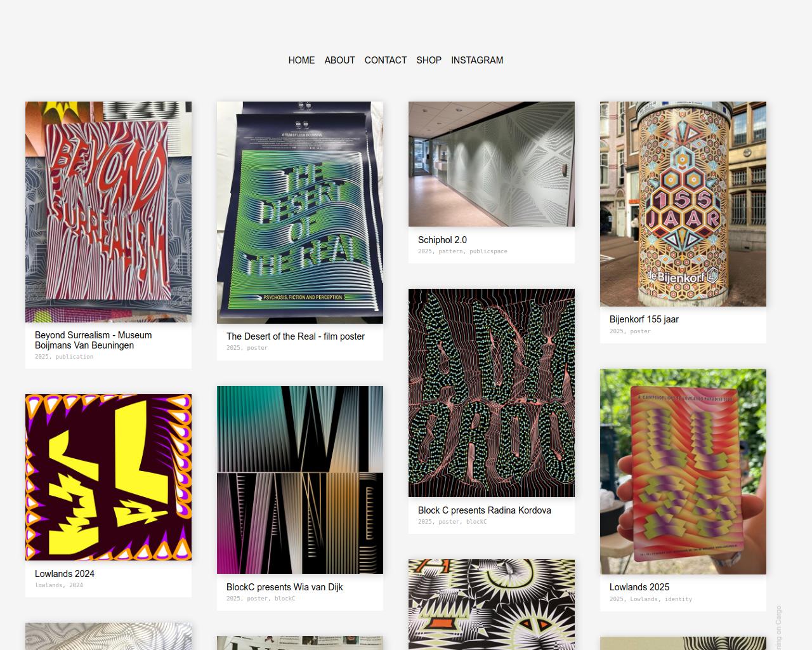Select the Bijenkorf 155 jaar column image
The height and width of the screenshot is (650, 812).
point(683,204)
